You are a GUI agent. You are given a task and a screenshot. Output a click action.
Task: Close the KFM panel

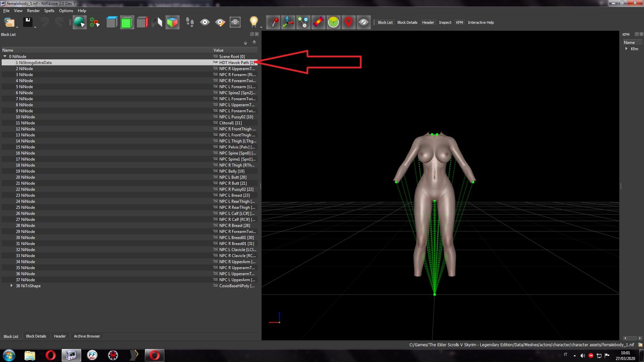[641, 34]
